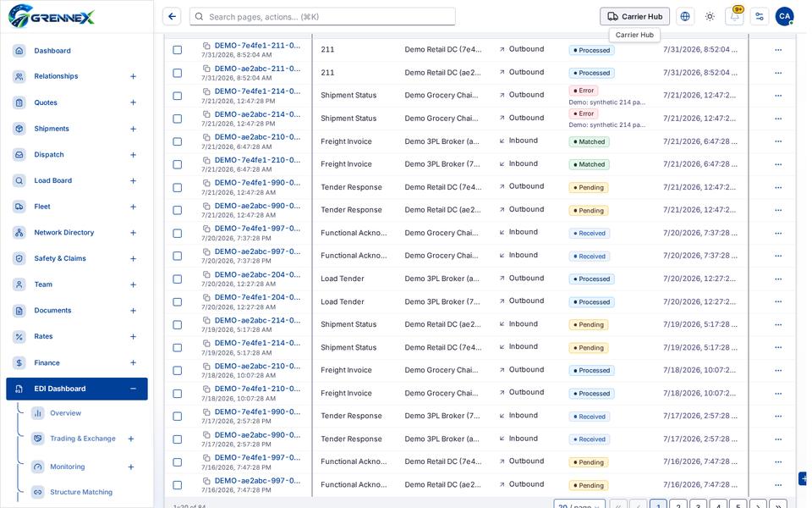Screen dimensions: 812x508
Task: Click the Shipments cube icon in sidebar
Action: tap(19, 129)
